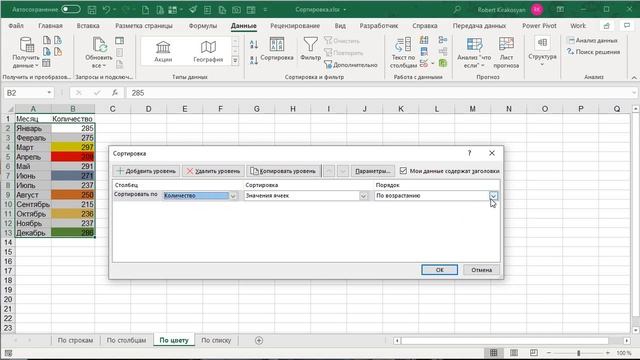640x360 pixels.
Task: Click the Удалить уровень button
Action: pos(213,171)
